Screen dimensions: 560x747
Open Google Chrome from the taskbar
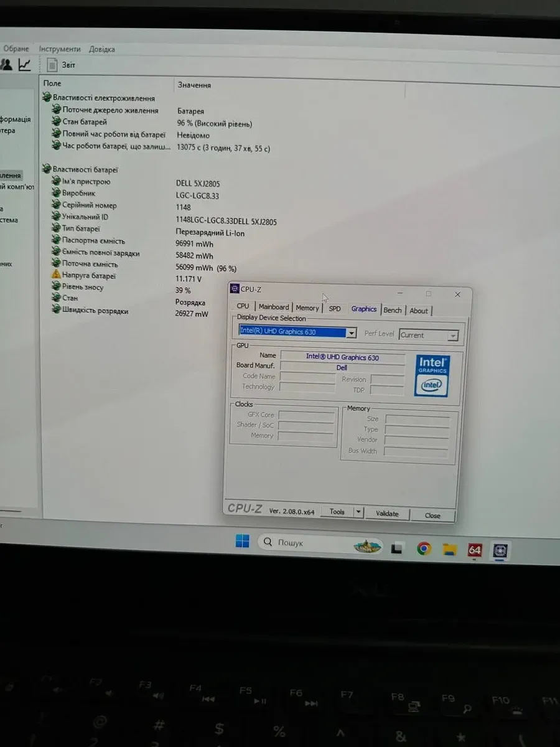tap(424, 548)
